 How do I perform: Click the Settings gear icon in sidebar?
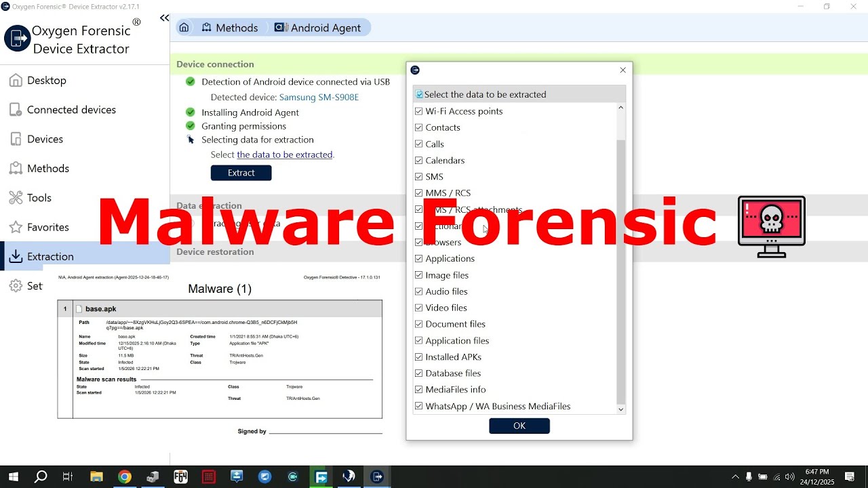[16, 286]
